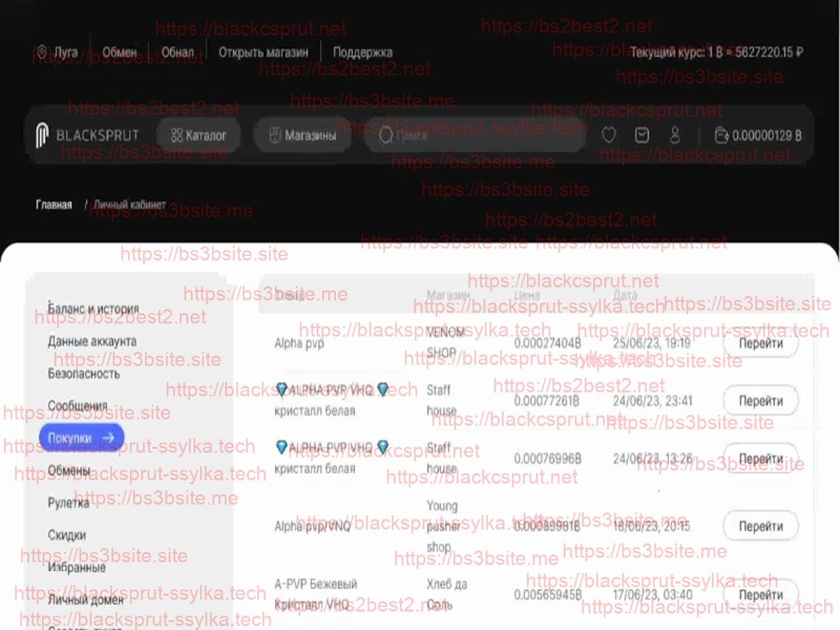Open Обмен in the top bar

click(119, 52)
